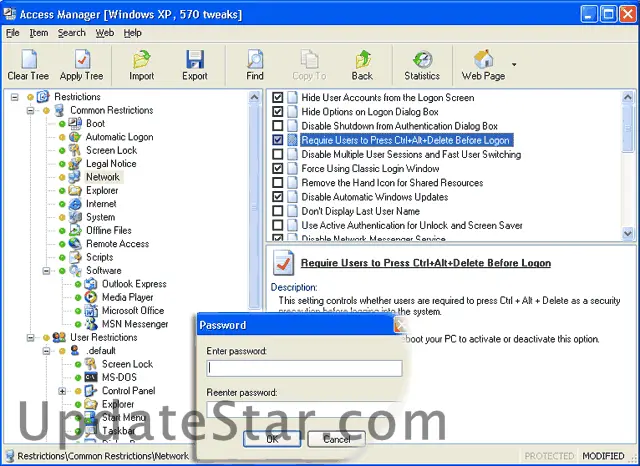Image resolution: width=640 pixels, height=466 pixels.
Task: Select the Automatic Logon tree icon
Action: pyautogui.click(x=75, y=137)
